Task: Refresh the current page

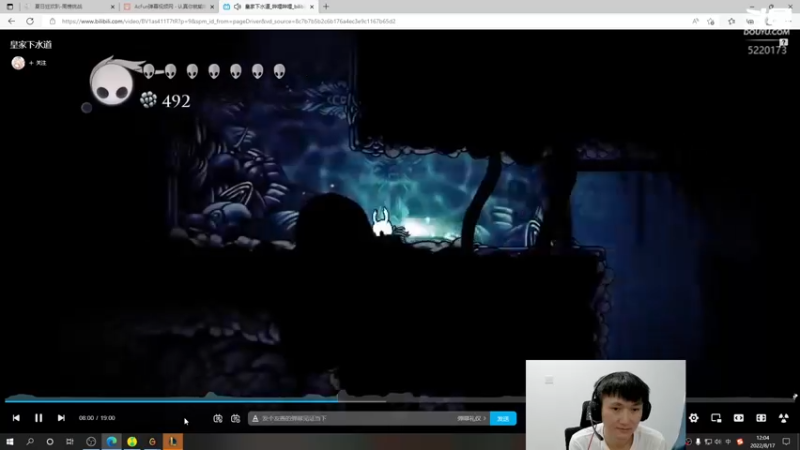Action: (30, 21)
